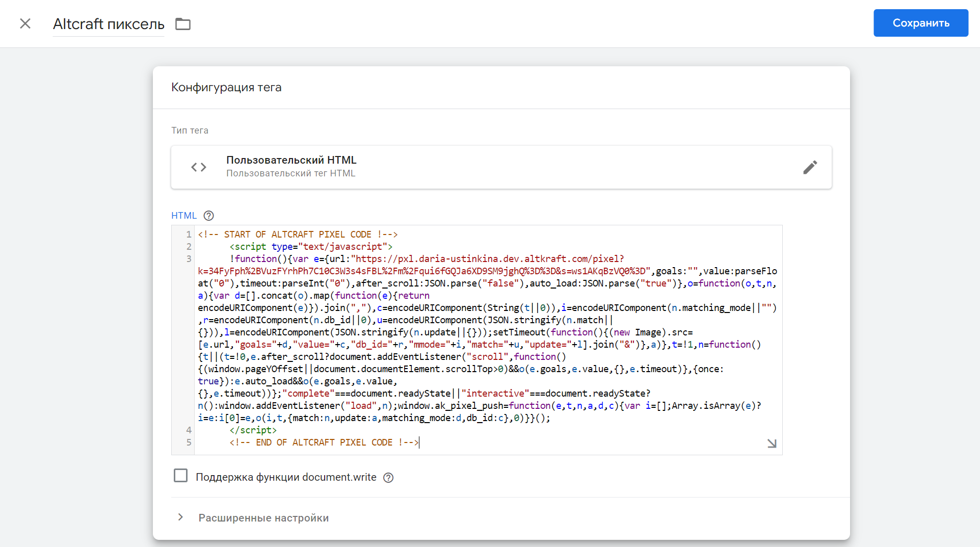Click the closing </script> tag line

[253, 430]
